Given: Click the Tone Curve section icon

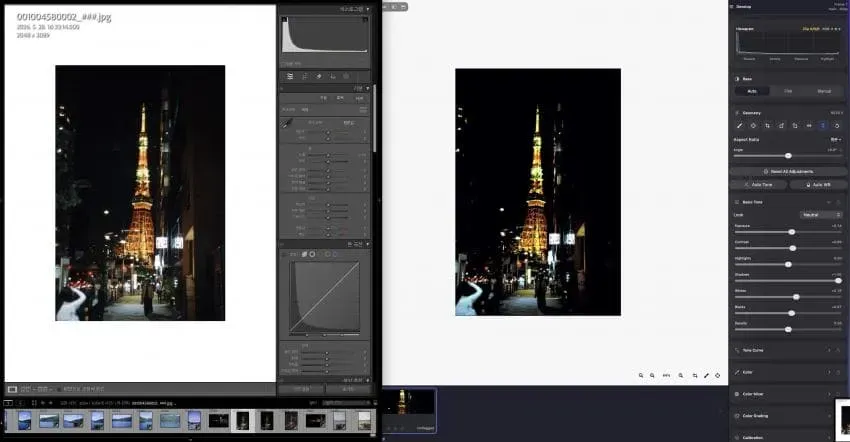Looking at the screenshot, I should point(737,350).
